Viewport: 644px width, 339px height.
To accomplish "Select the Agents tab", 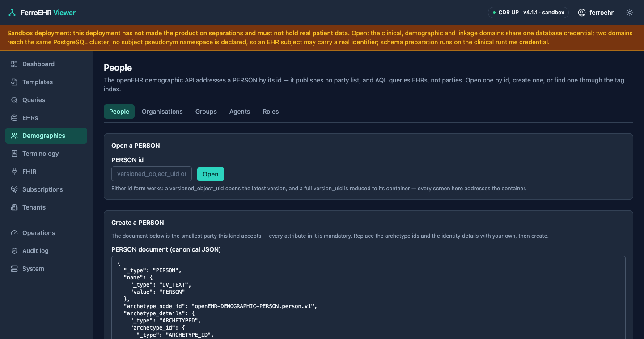I will pyautogui.click(x=240, y=112).
